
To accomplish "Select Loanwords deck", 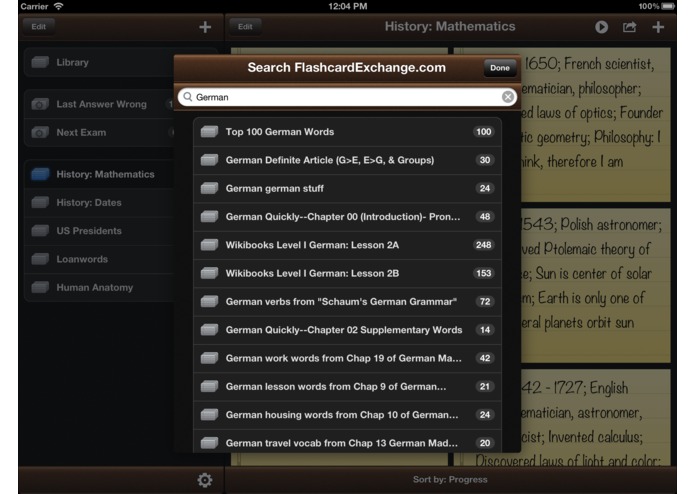I will click(100, 259).
